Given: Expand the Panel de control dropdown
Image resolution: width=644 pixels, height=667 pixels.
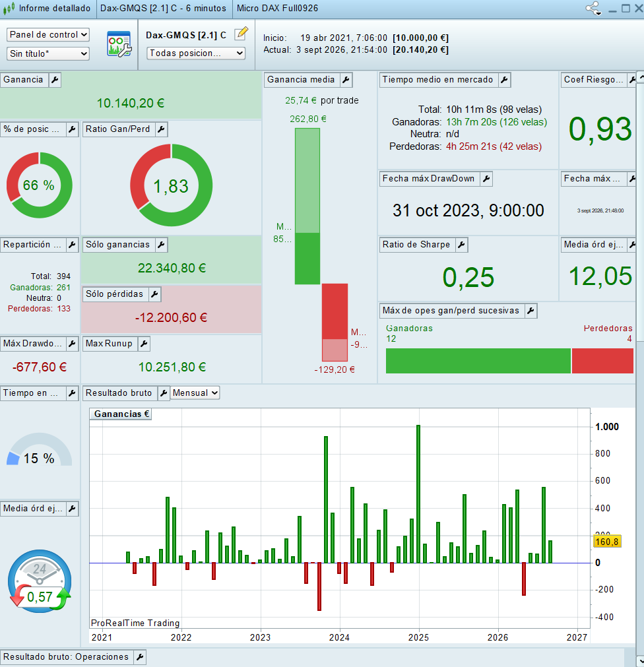Looking at the screenshot, I should pos(48,34).
